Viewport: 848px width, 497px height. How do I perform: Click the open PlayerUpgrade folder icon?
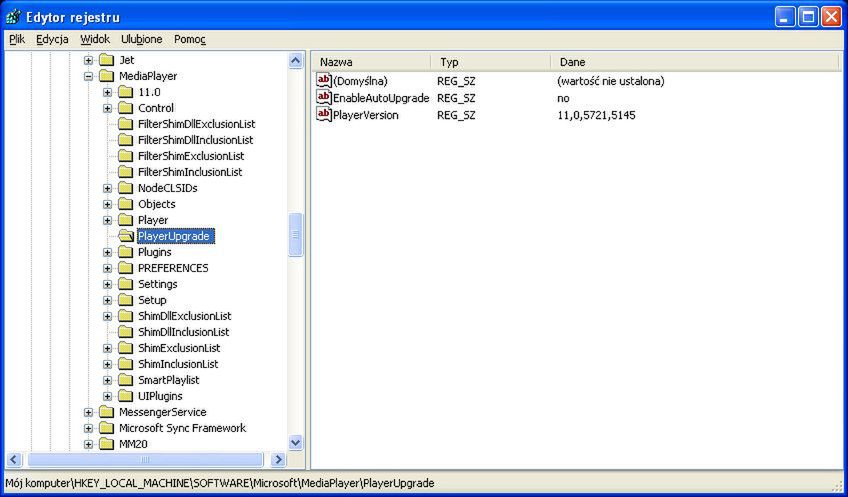tap(126, 236)
